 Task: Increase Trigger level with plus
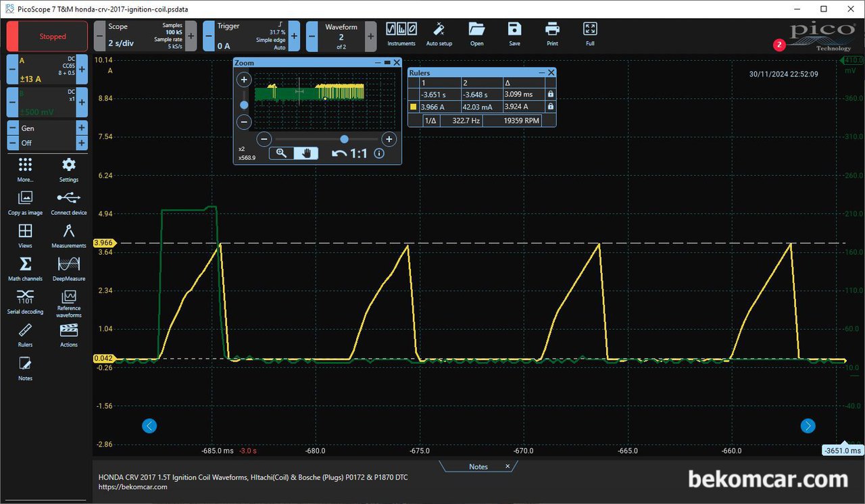(x=294, y=36)
